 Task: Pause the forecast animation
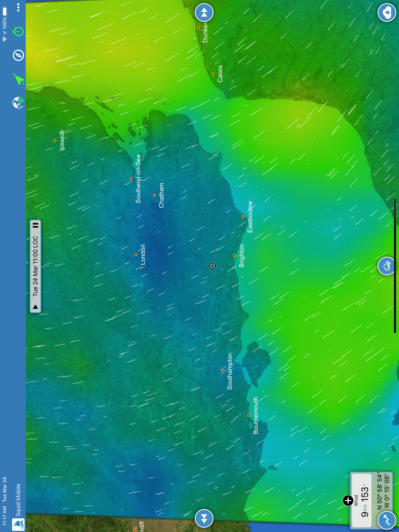35,225
